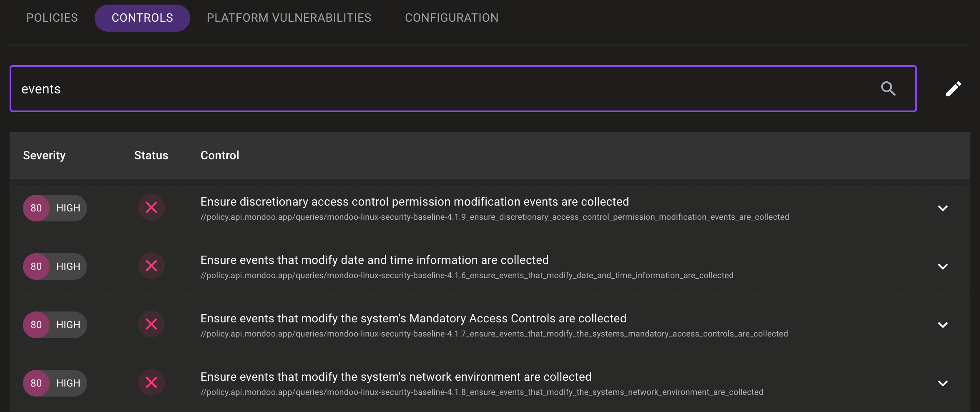The height and width of the screenshot is (412, 980).
Task: Open the 4.1.6 date and time query link
Action: pos(467,275)
